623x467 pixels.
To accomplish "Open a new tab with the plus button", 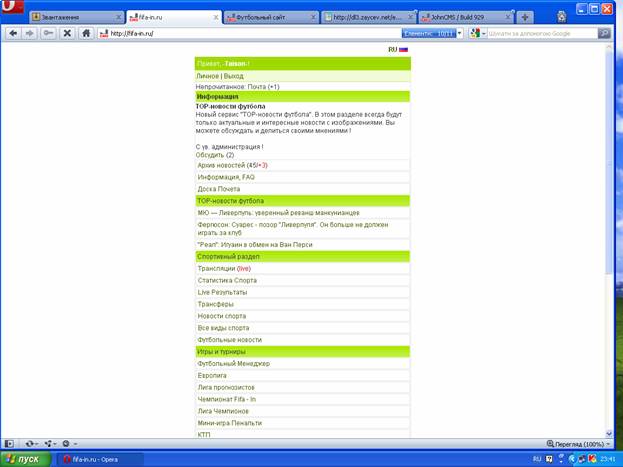I will point(524,17).
